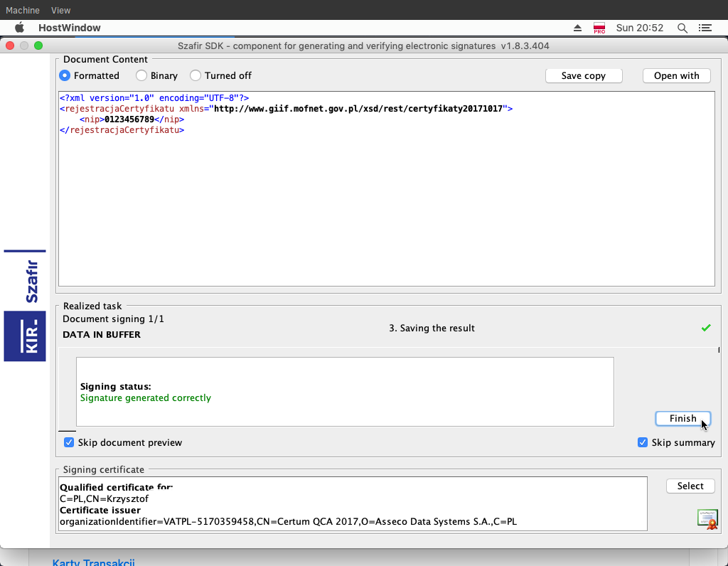Viewport: 728px width, 566px height.
Task: Uncheck Skip document preview
Action: point(69,442)
